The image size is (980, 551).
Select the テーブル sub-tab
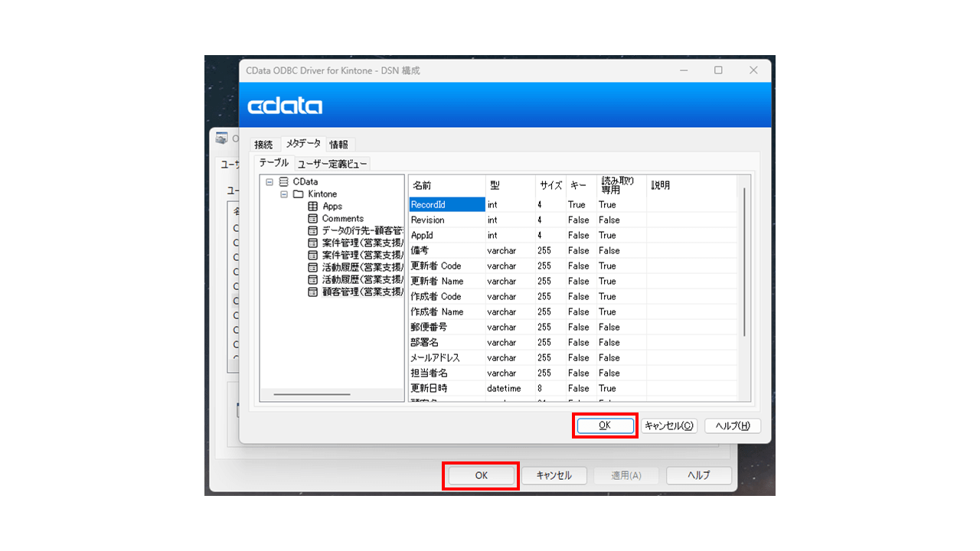coord(274,163)
